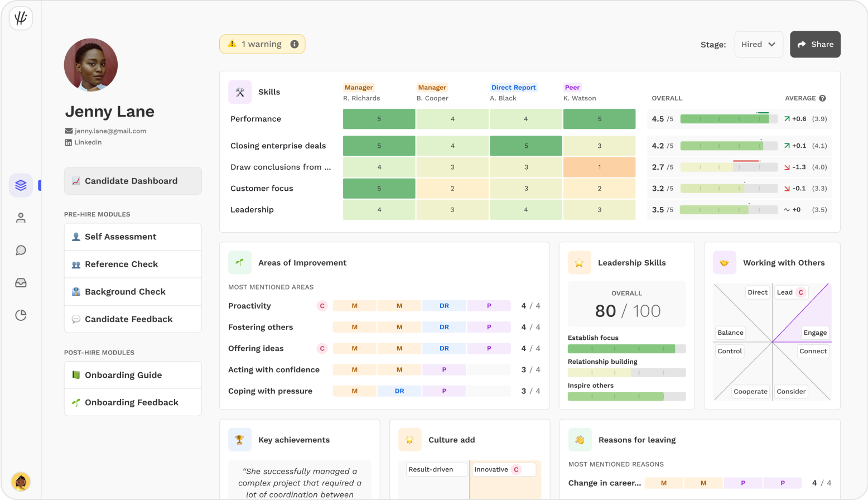
Task: Click the tools icon in the Skills panel
Action: (x=239, y=91)
